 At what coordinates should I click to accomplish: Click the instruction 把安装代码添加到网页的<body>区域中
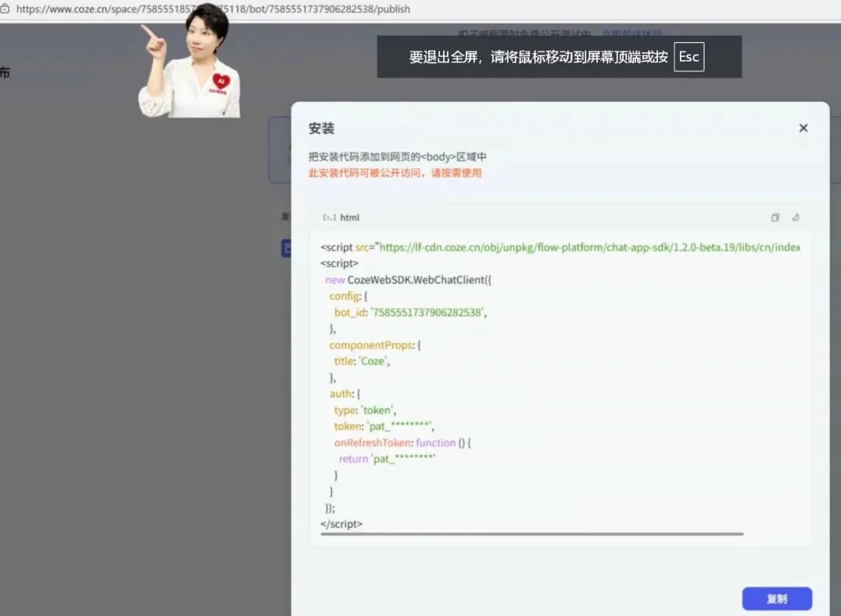397,157
